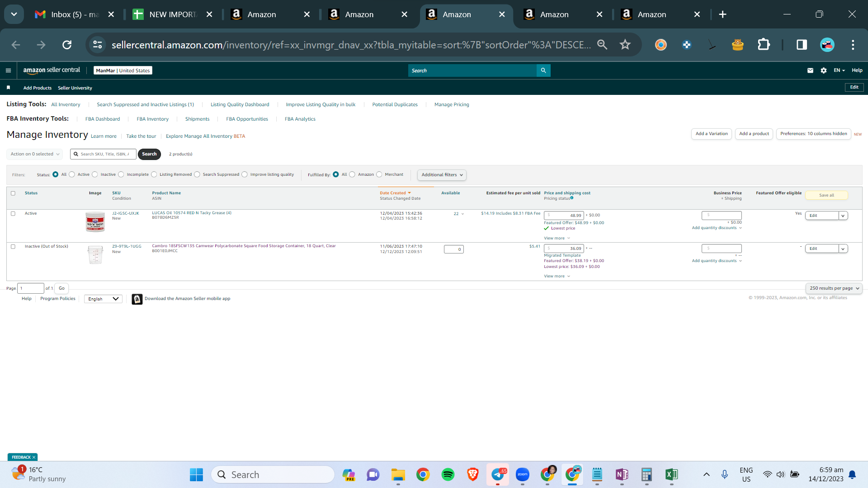Open the messages envelope icon
The width and height of the screenshot is (868, 488).
810,70
